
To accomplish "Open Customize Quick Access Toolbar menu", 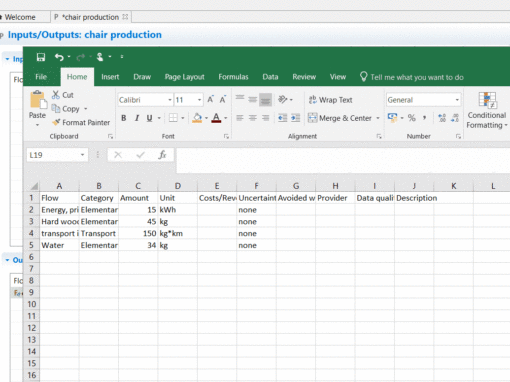I will (122, 57).
